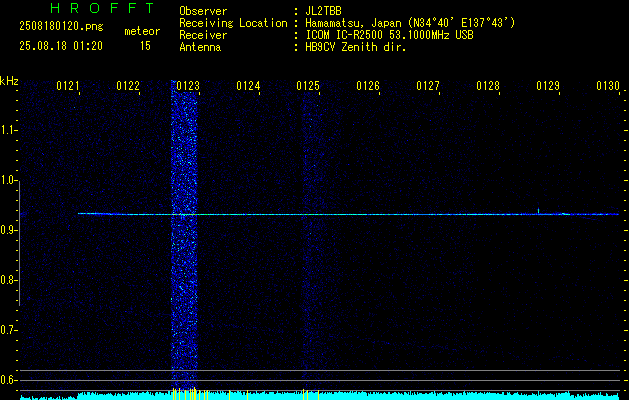Image resolution: width=629 pixels, height=400 pixels.
Task: Click the gray vertical range bar beside the frequency axis
Action: point(19,243)
